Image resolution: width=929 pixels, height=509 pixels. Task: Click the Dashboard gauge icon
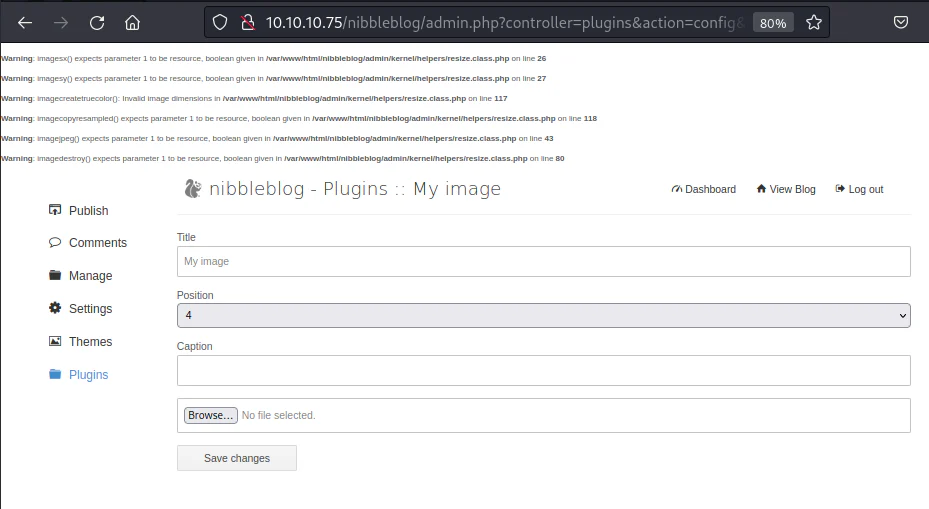tap(677, 189)
